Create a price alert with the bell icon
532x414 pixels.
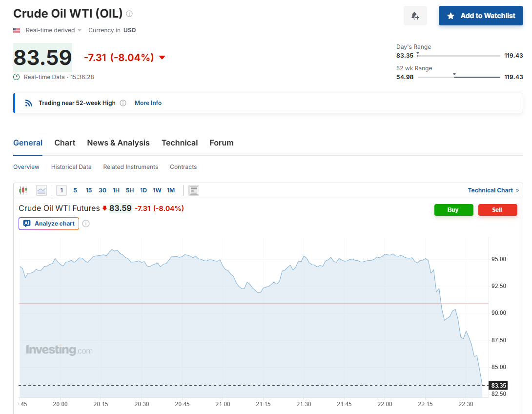pos(415,16)
